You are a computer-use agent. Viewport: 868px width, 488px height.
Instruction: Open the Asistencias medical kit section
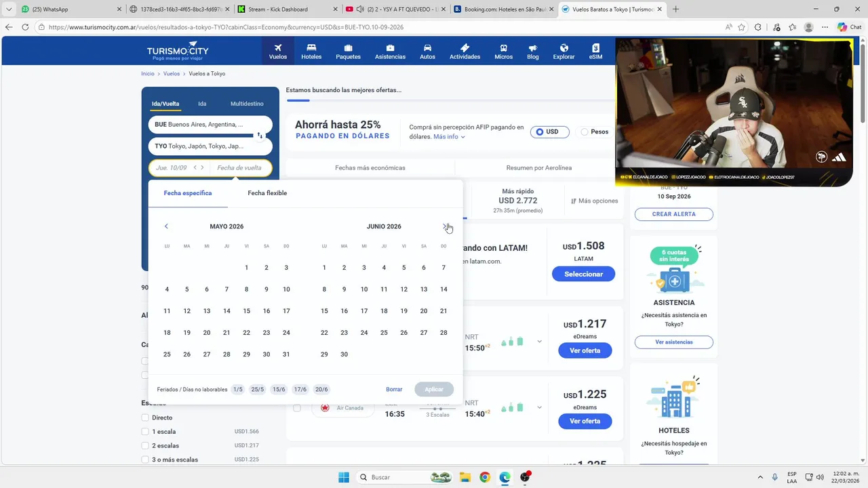click(390, 52)
